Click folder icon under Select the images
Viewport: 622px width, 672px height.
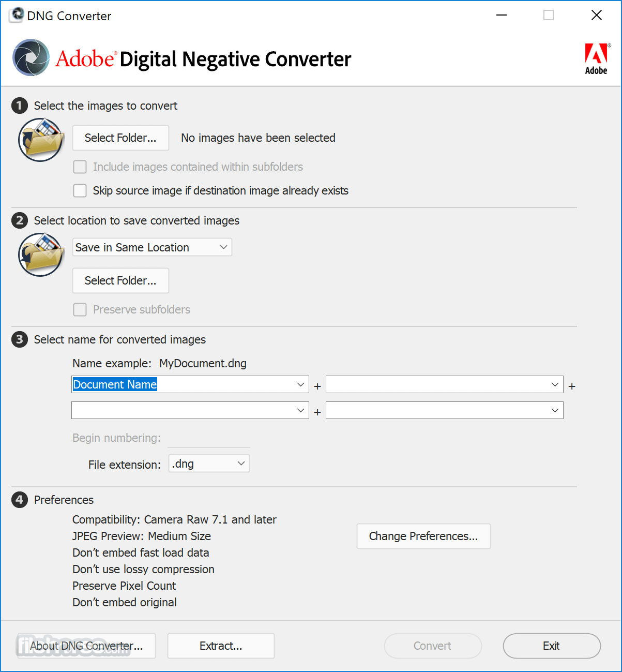click(41, 139)
